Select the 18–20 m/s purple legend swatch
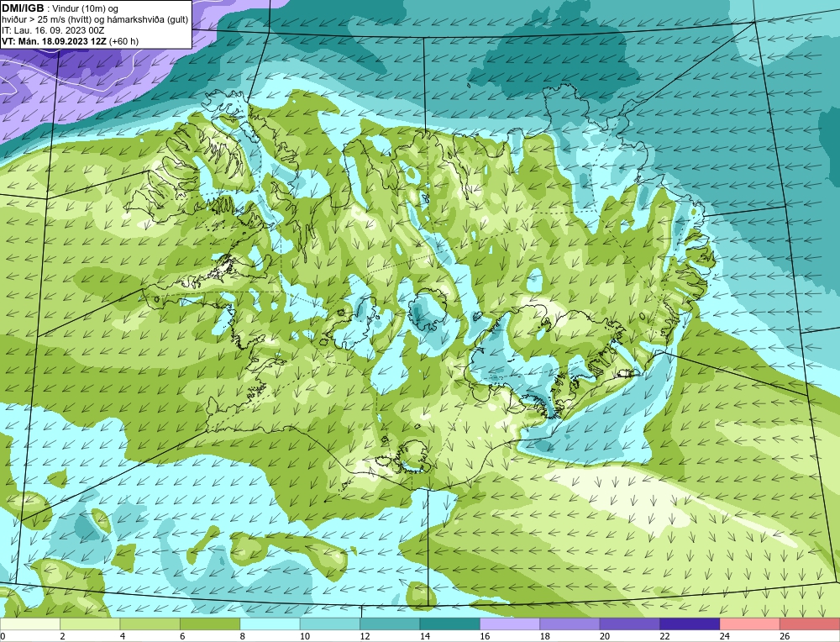This screenshot has width=840, height=642. point(570,624)
